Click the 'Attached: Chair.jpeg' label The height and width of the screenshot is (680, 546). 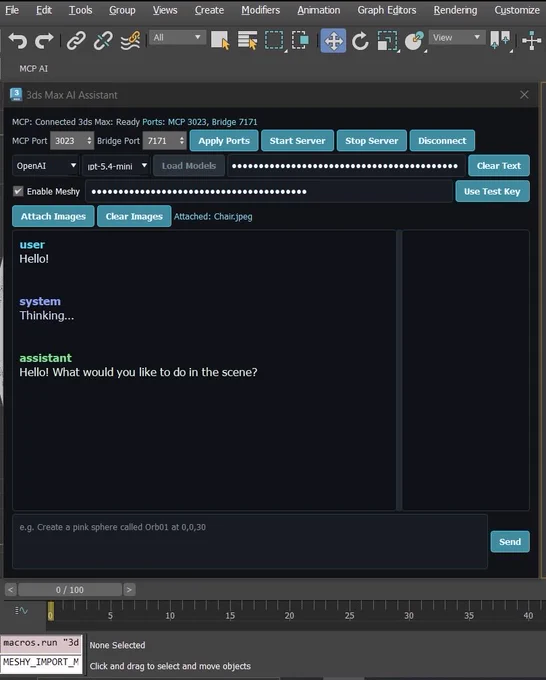pos(213,216)
